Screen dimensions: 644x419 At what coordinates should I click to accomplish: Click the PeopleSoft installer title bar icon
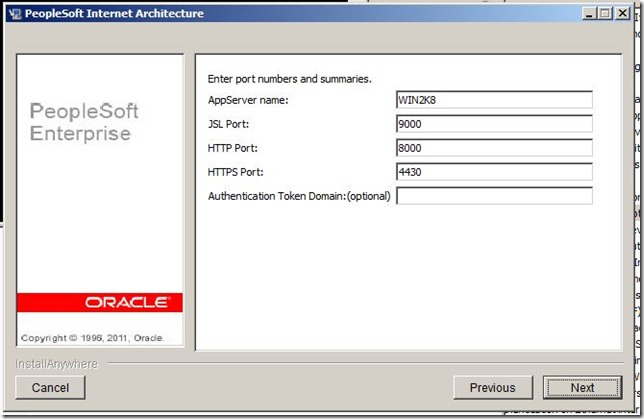click(x=15, y=14)
